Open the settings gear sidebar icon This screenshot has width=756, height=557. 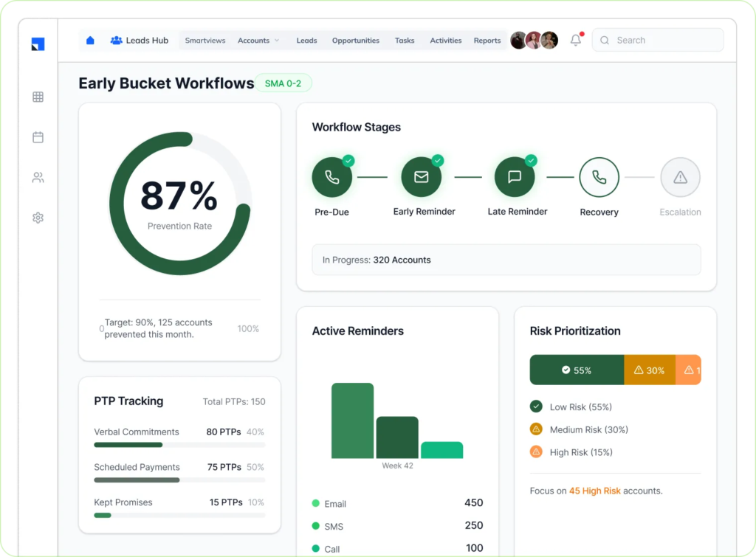pyautogui.click(x=38, y=218)
